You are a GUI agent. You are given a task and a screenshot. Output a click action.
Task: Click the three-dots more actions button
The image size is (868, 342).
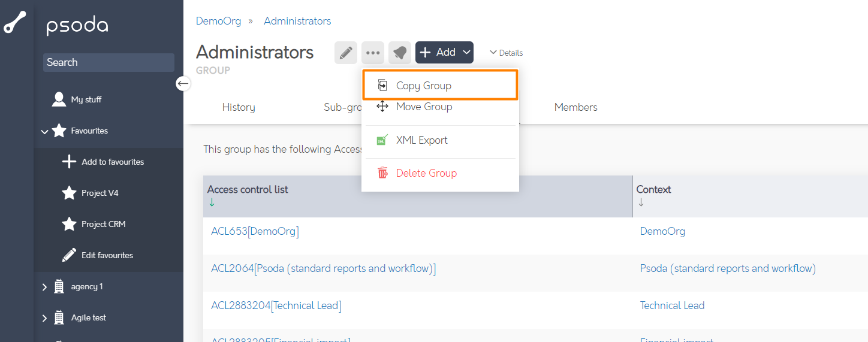click(x=373, y=53)
